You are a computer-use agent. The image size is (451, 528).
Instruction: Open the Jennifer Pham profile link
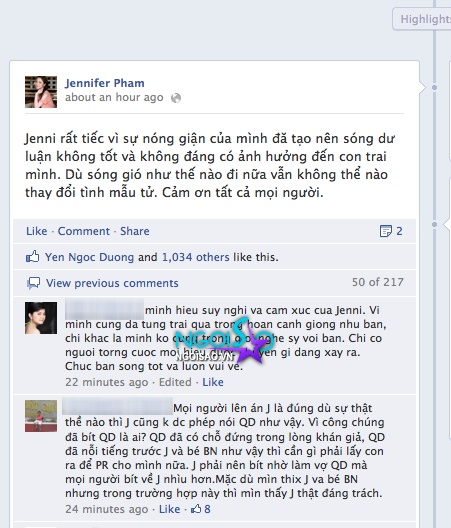[x=105, y=83]
